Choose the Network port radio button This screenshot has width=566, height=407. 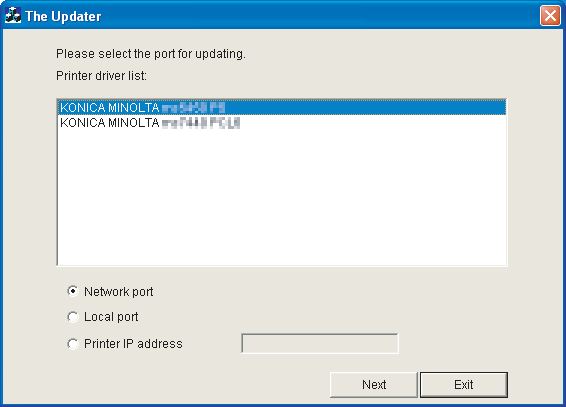click(x=73, y=291)
